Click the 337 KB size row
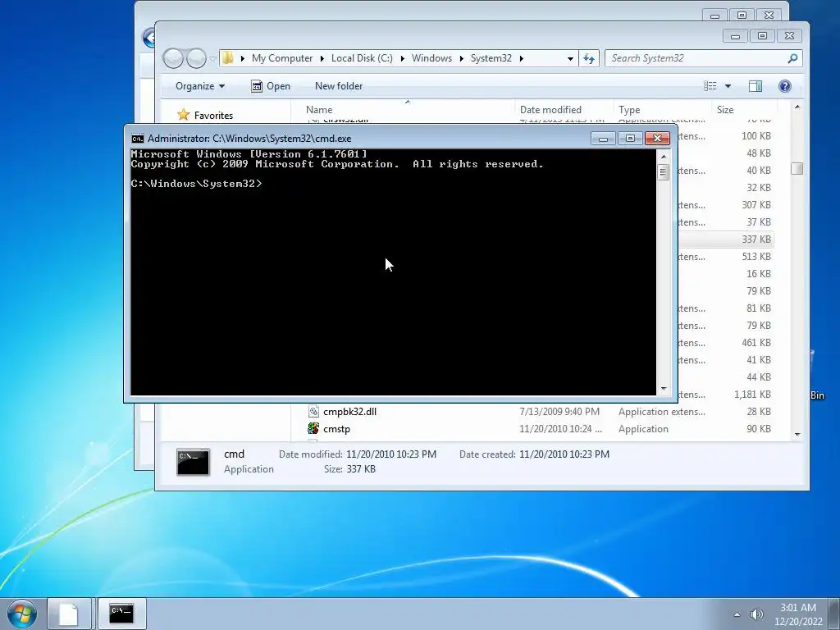Viewport: 840px width, 630px height. click(x=726, y=239)
